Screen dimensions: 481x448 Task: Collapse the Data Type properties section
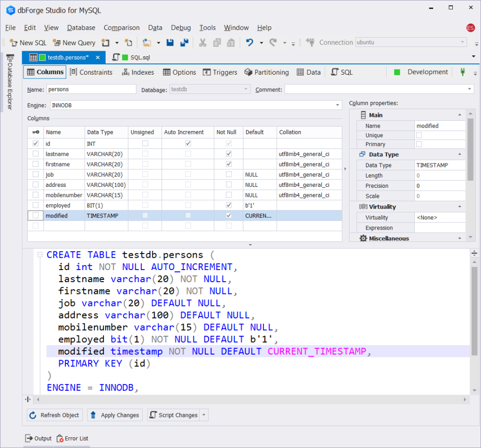coord(459,154)
